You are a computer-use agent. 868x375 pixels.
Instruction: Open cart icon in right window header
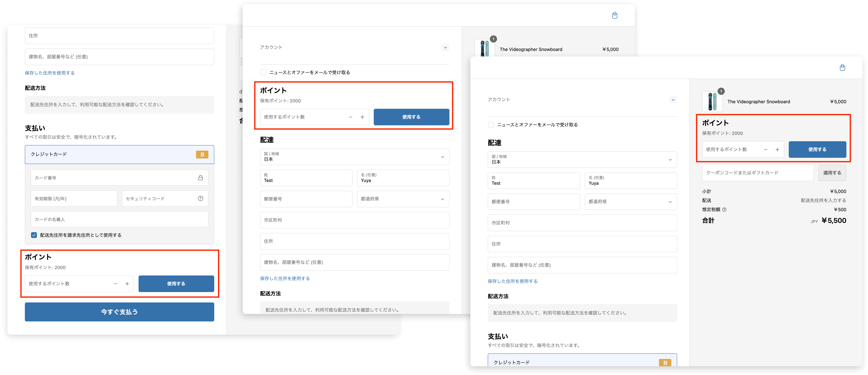842,68
